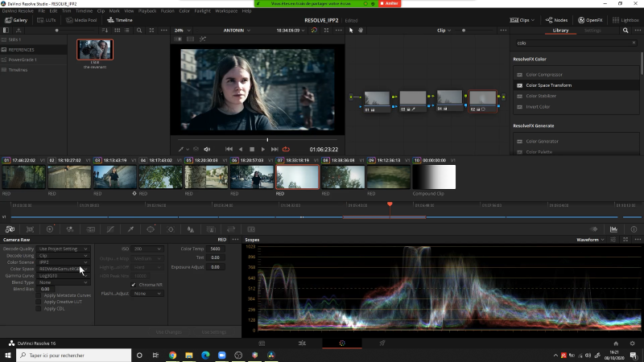Toggle the highlight wand in viewer
Image resolution: width=644 pixels, height=362 pixels.
(203, 39)
